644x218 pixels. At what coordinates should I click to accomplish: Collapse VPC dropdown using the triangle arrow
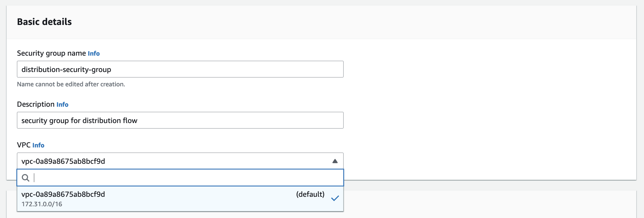point(335,161)
